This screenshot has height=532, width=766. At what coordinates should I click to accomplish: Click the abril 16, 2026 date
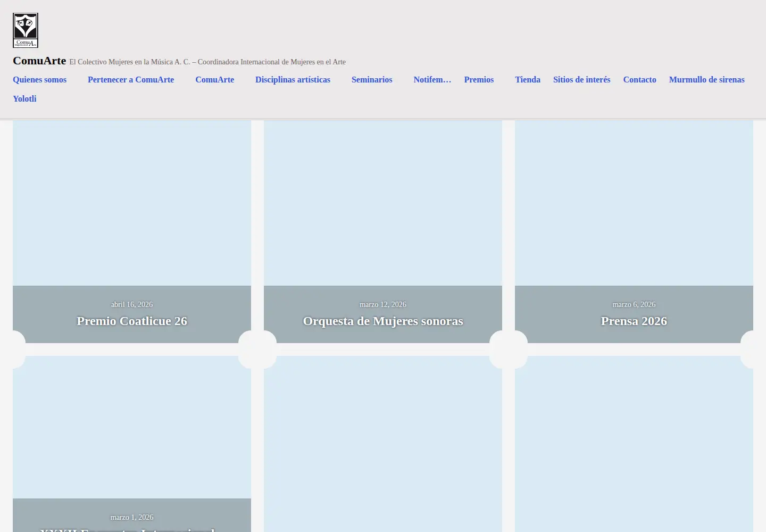132,304
